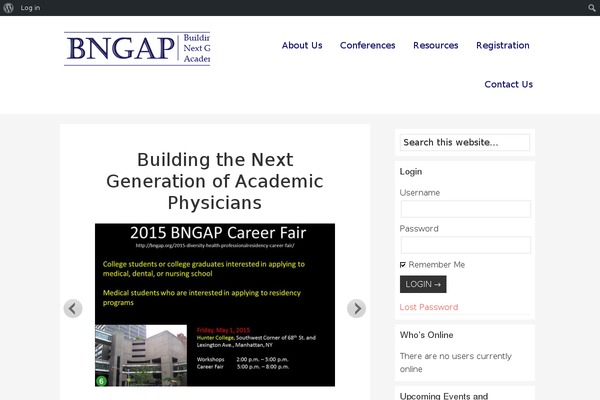
Task: Open the 2015 BNGAP Career Fair slide
Action: coord(215,305)
